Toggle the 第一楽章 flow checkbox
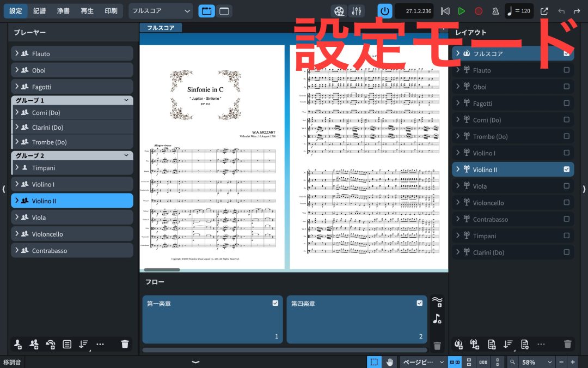Screen dimensions: 588x368 click(x=275, y=303)
